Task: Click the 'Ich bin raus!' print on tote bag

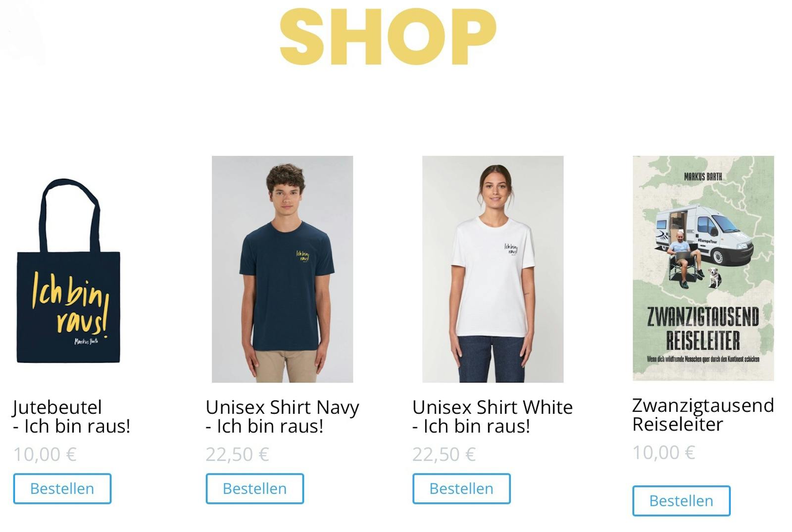Action: click(70, 303)
